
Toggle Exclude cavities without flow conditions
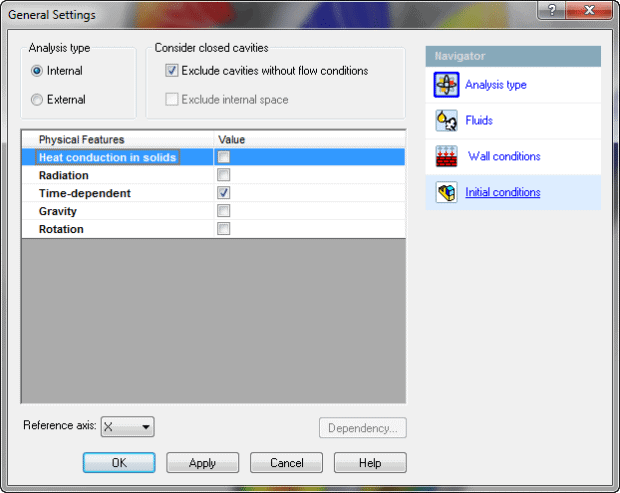[172, 71]
